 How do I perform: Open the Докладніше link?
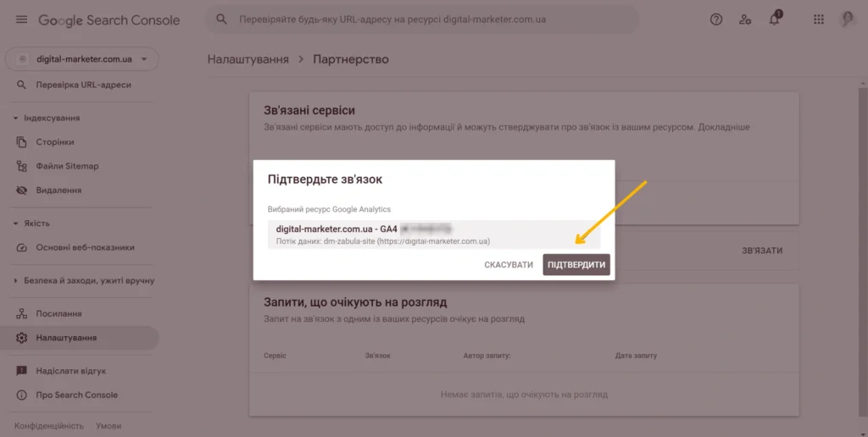point(724,127)
